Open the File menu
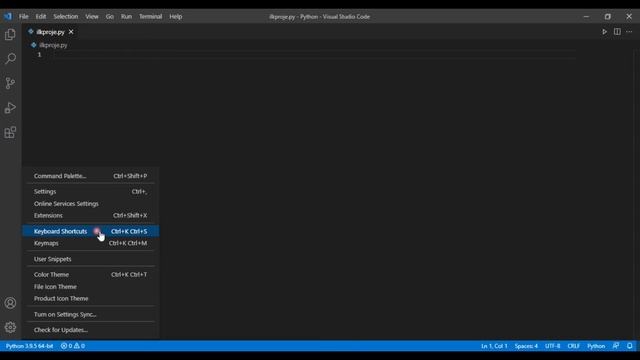The image size is (640, 360). coord(24,17)
